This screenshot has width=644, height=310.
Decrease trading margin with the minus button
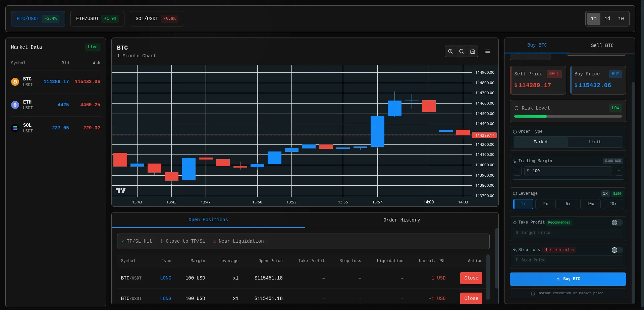tap(517, 171)
